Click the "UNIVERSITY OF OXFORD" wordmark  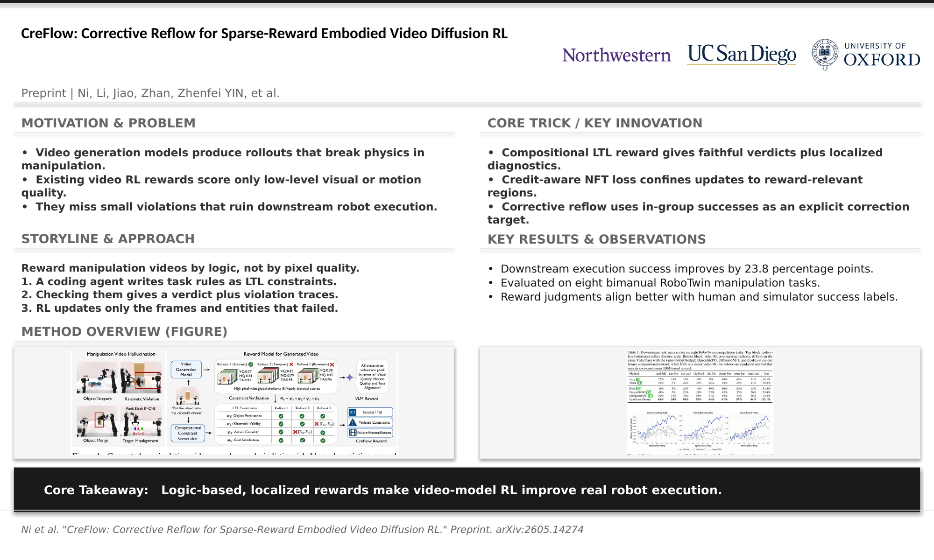tap(882, 55)
